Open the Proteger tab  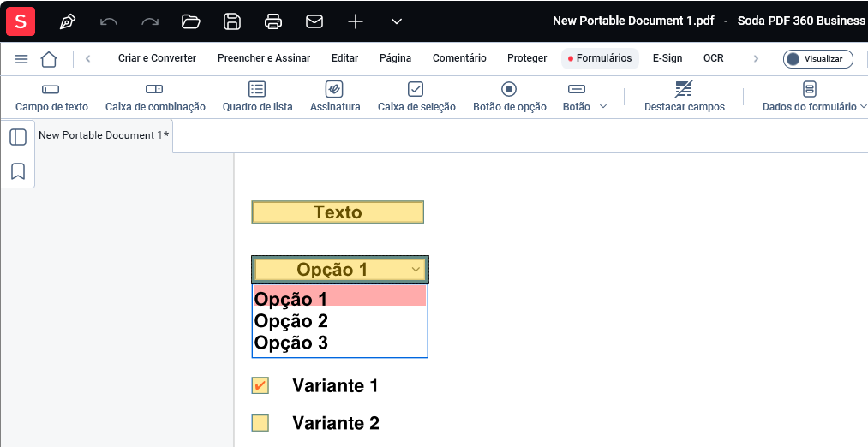[x=527, y=58]
